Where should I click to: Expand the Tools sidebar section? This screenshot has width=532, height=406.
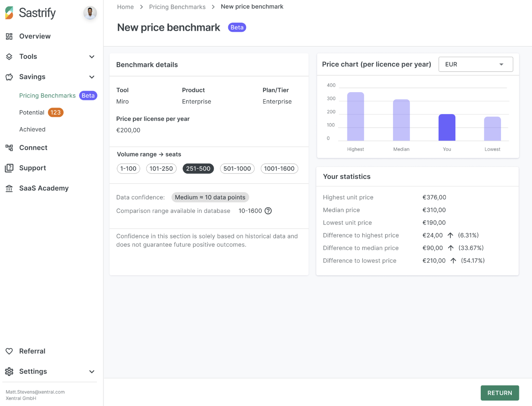tap(92, 56)
